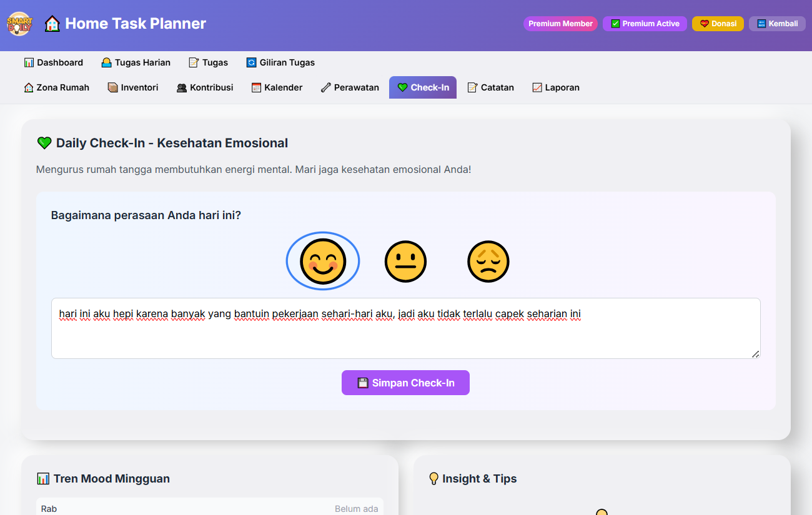The image size is (812, 515).
Task: Open the Catatan tab
Action: 491,87
